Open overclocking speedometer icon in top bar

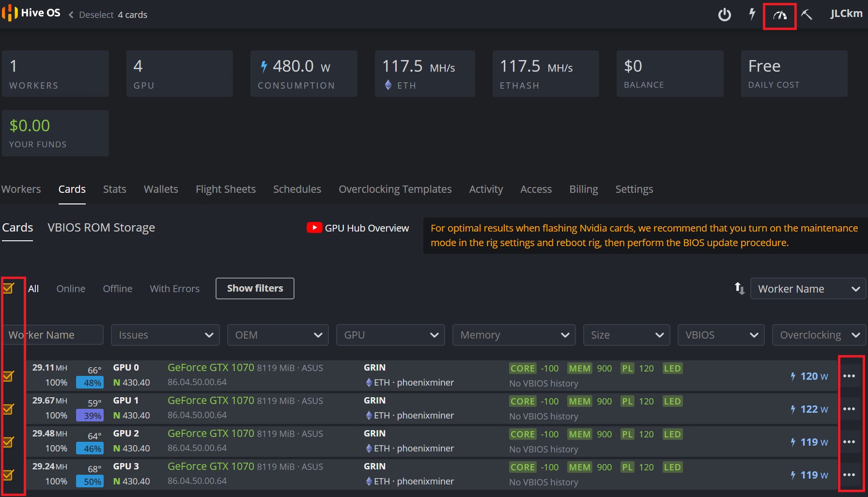click(780, 16)
